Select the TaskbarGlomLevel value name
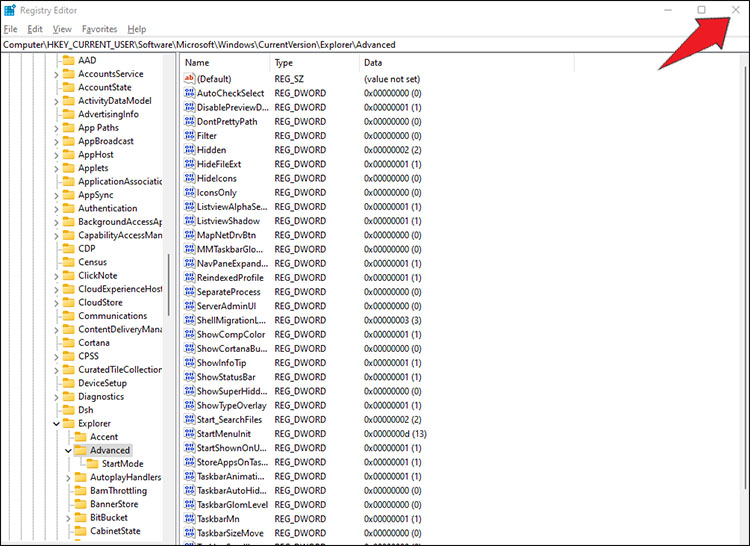The height and width of the screenshot is (546, 750). click(x=232, y=504)
